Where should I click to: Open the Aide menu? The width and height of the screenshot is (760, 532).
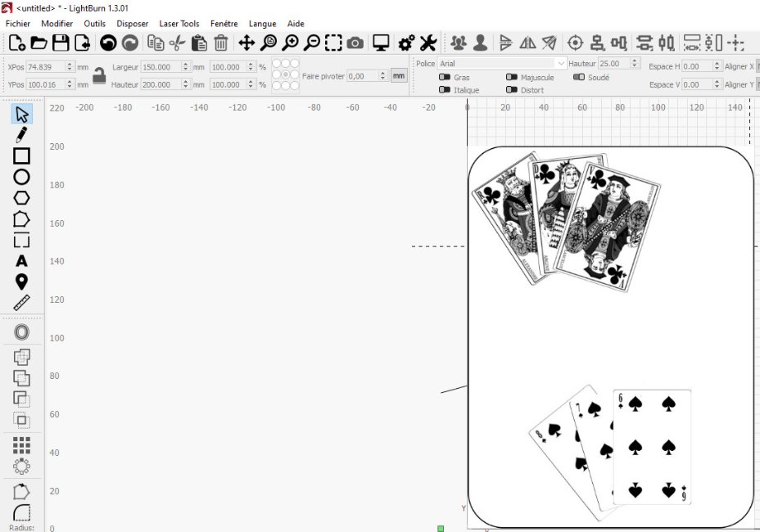[296, 24]
